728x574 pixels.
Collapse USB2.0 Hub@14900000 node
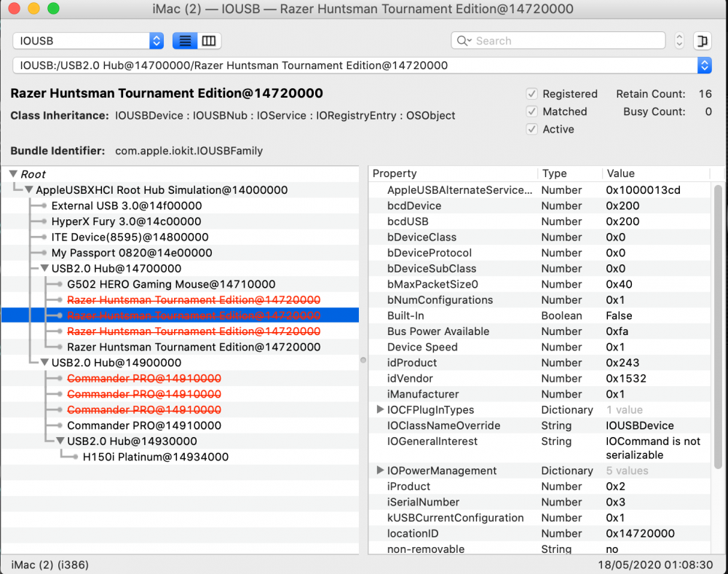point(44,363)
